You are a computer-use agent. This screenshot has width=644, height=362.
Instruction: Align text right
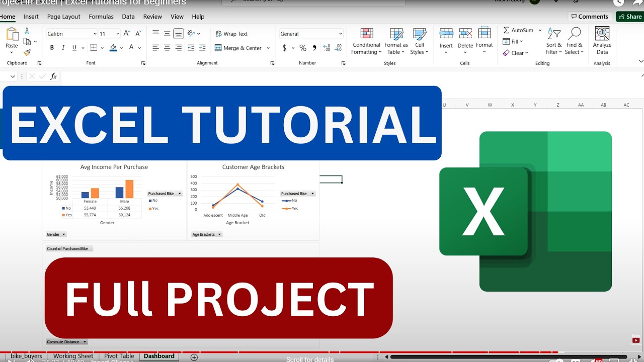pyautogui.click(x=178, y=48)
